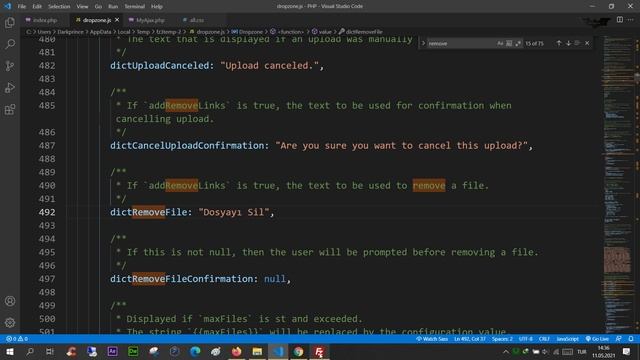
Task: Open Manage gear icon
Action: tap(10, 322)
